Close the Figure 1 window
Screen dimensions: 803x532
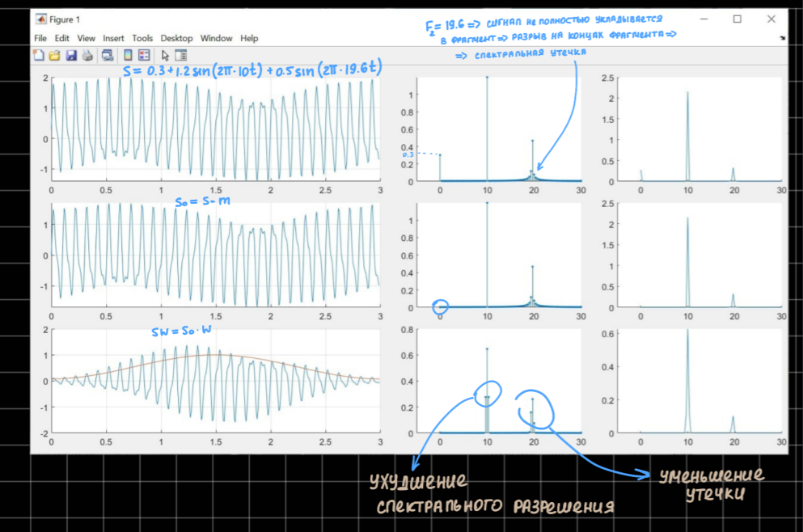coord(771,19)
